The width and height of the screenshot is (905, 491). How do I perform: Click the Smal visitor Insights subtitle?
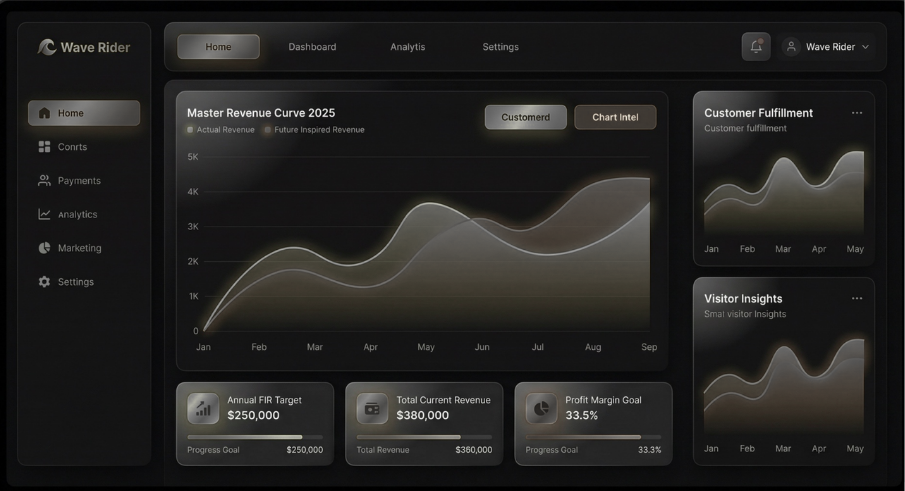point(745,314)
